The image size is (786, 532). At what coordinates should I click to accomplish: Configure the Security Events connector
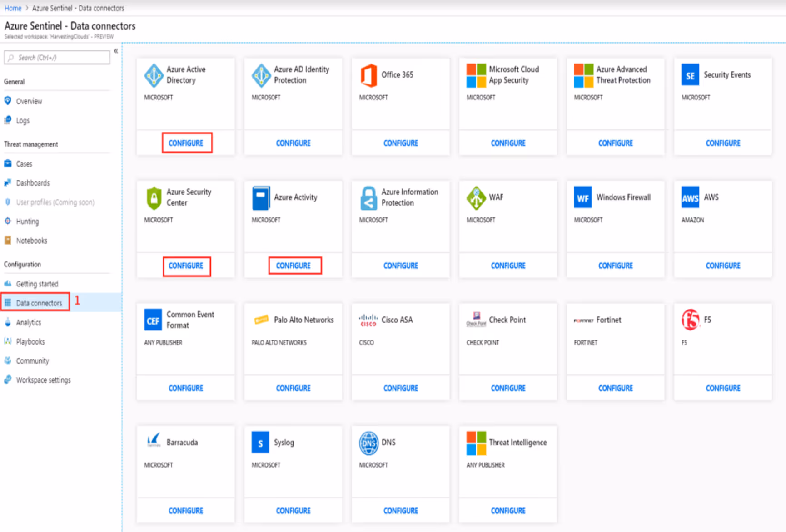[x=723, y=143]
